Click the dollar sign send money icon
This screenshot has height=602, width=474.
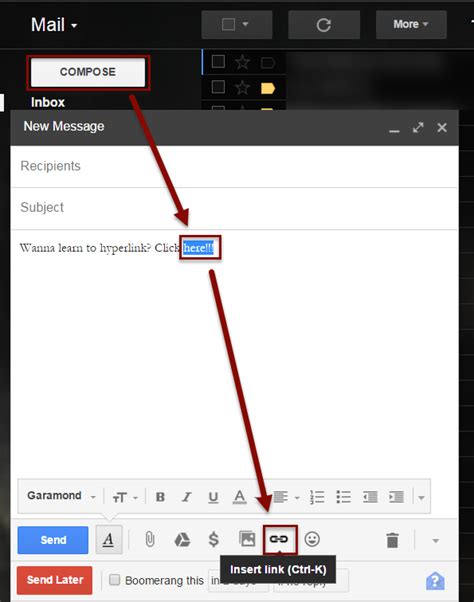pyautogui.click(x=214, y=539)
